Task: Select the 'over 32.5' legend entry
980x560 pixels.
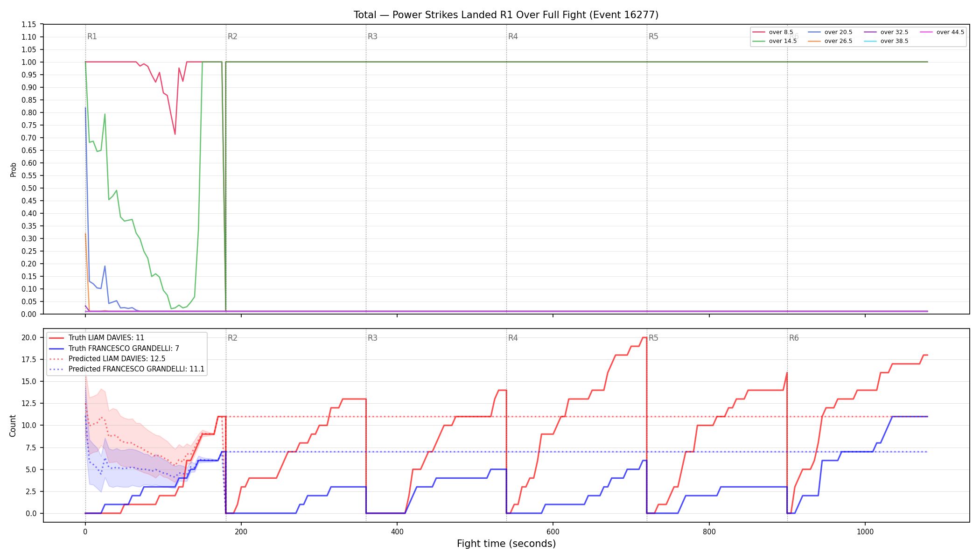Action: click(x=886, y=32)
